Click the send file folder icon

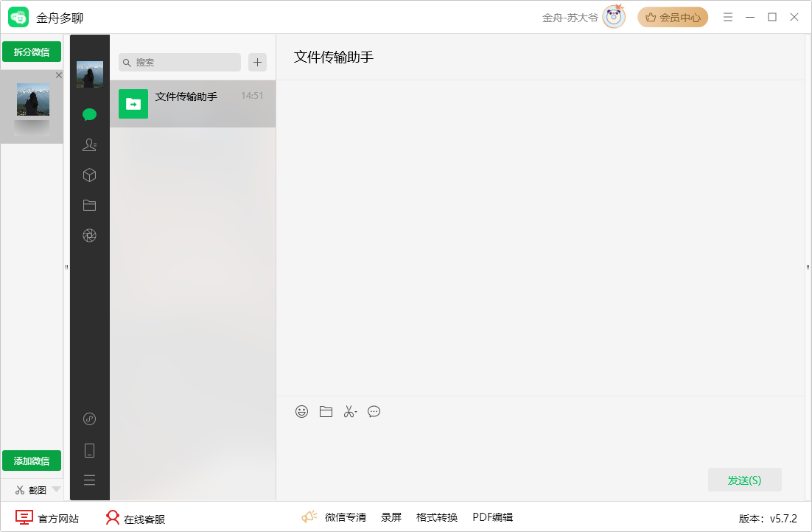coord(326,411)
